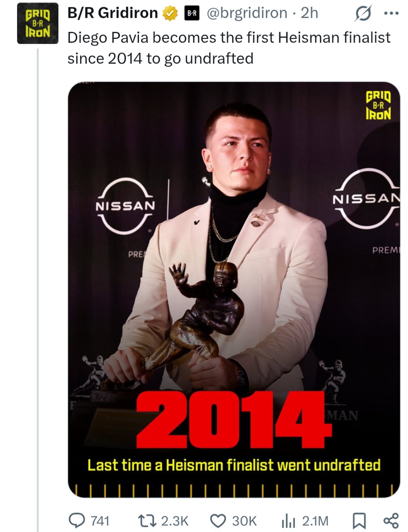The image size is (408, 532).
Task: Tap the repost arrows icon
Action: pyautogui.click(x=147, y=520)
